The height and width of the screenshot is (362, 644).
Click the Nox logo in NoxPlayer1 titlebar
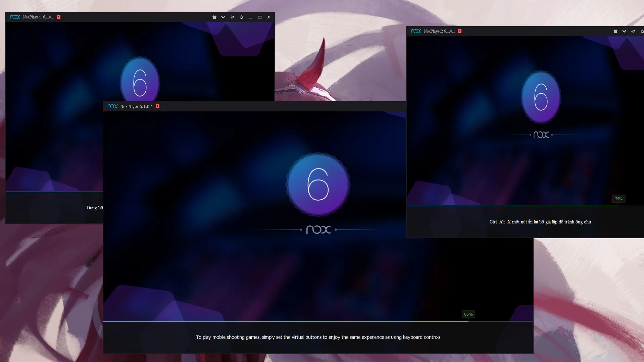pos(15,17)
